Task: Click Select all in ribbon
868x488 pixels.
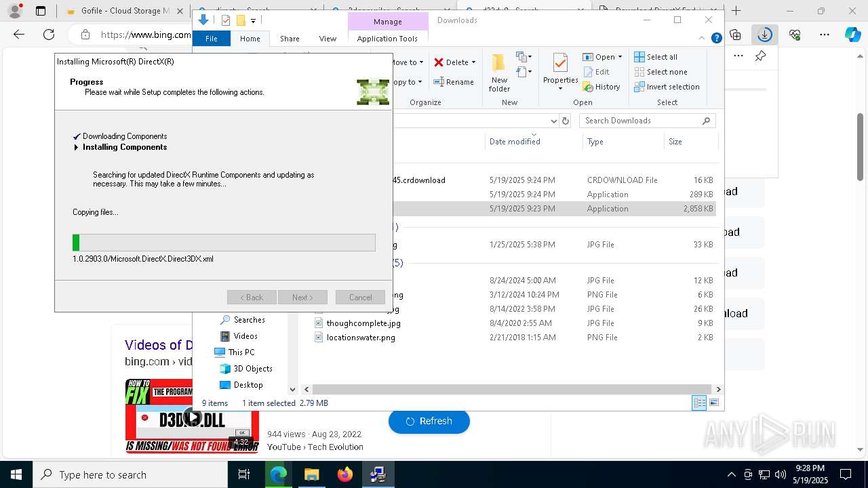Action: [x=656, y=57]
